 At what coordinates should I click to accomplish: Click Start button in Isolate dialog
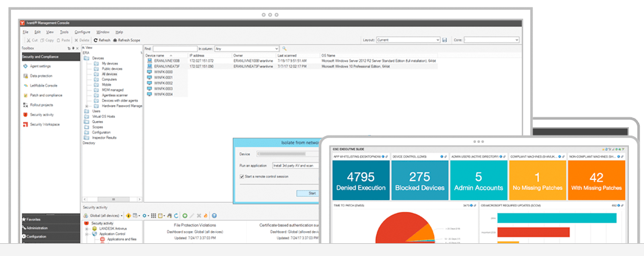pyautogui.click(x=311, y=193)
